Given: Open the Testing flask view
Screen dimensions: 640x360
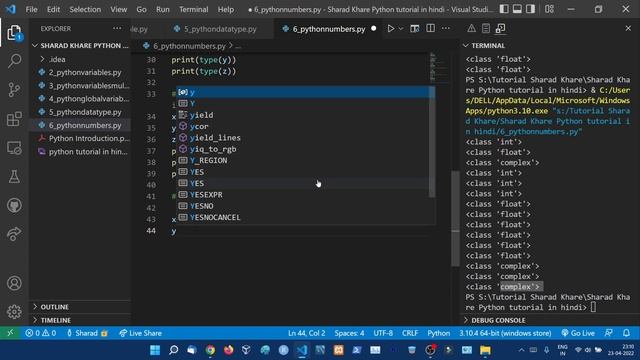Looking at the screenshot, I should [x=14, y=176].
